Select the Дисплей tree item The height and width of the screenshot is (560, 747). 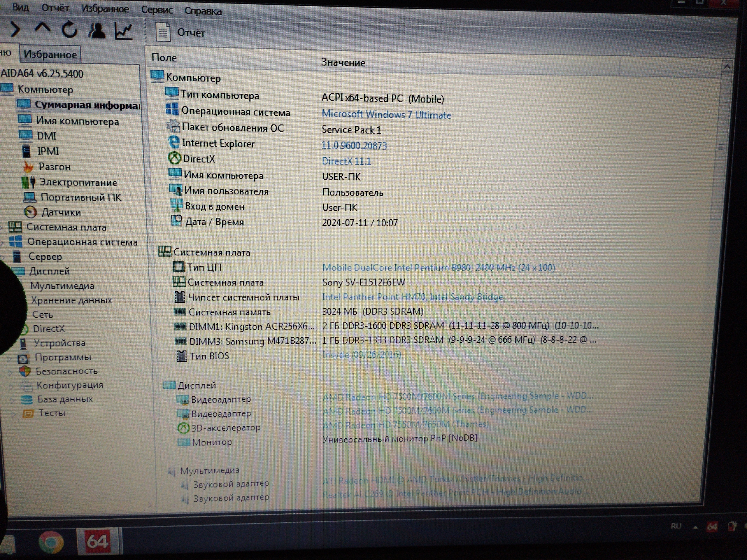click(49, 271)
